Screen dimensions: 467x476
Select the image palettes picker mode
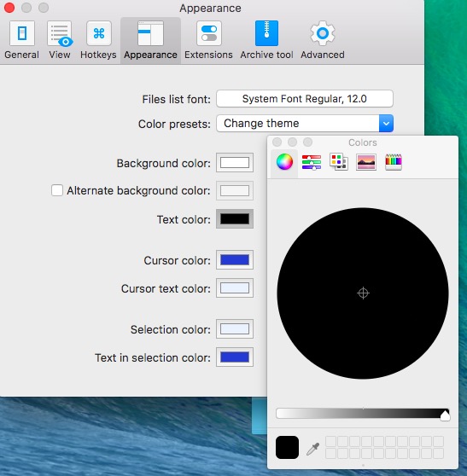click(365, 162)
